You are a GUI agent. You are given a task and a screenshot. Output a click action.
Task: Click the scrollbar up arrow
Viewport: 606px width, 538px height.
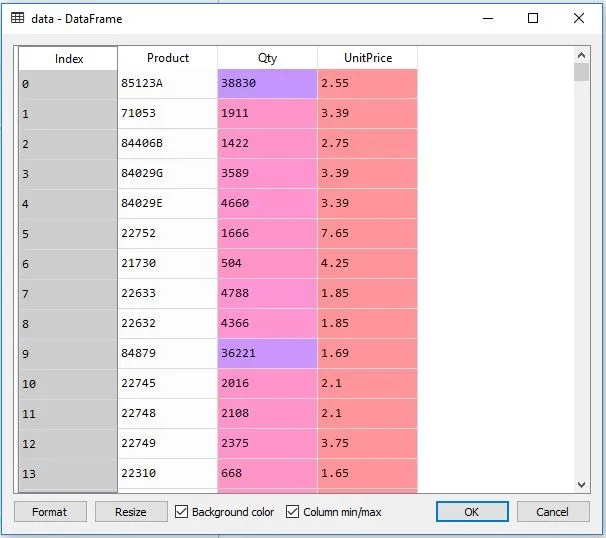coord(581,55)
